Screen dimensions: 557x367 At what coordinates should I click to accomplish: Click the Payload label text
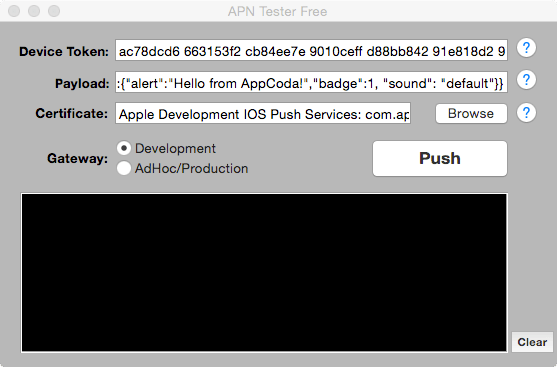82,84
